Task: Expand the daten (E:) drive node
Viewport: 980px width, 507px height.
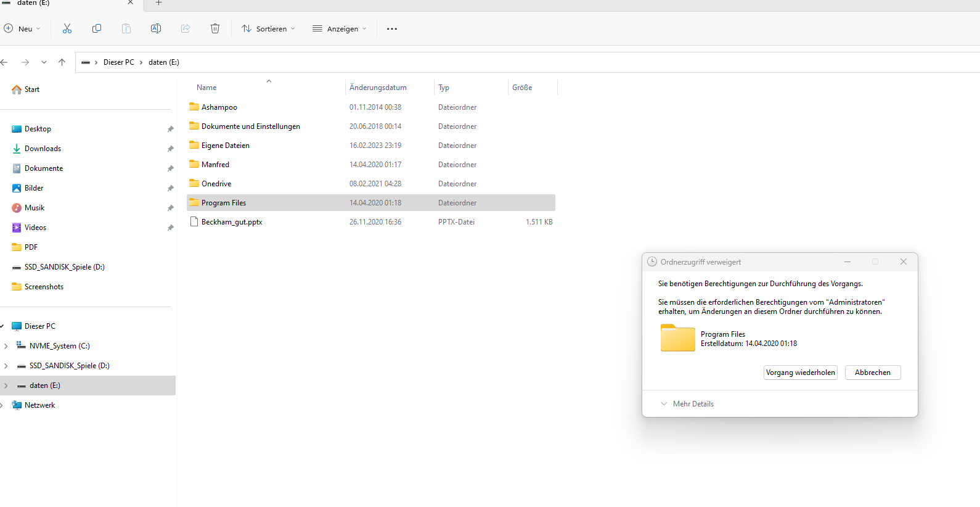Action: (6, 385)
